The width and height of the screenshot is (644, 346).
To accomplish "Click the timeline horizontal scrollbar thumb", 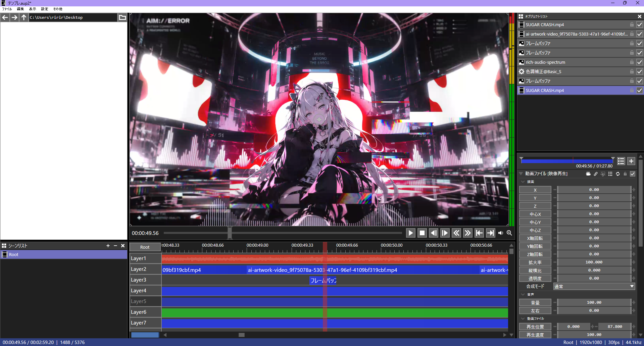I will click(242, 335).
